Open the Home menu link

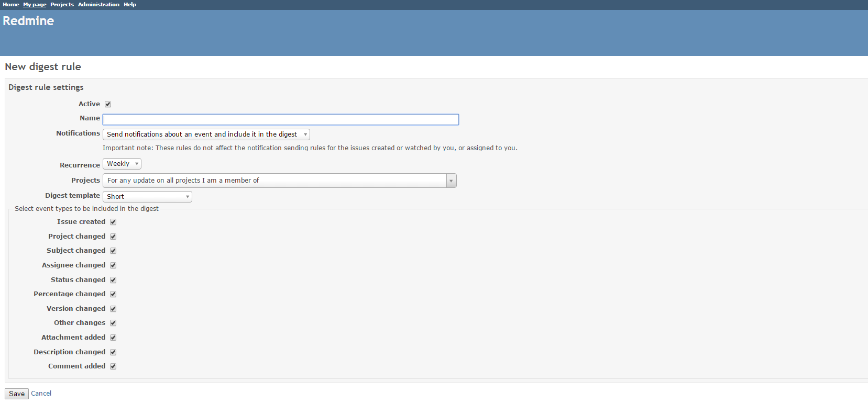(11, 5)
